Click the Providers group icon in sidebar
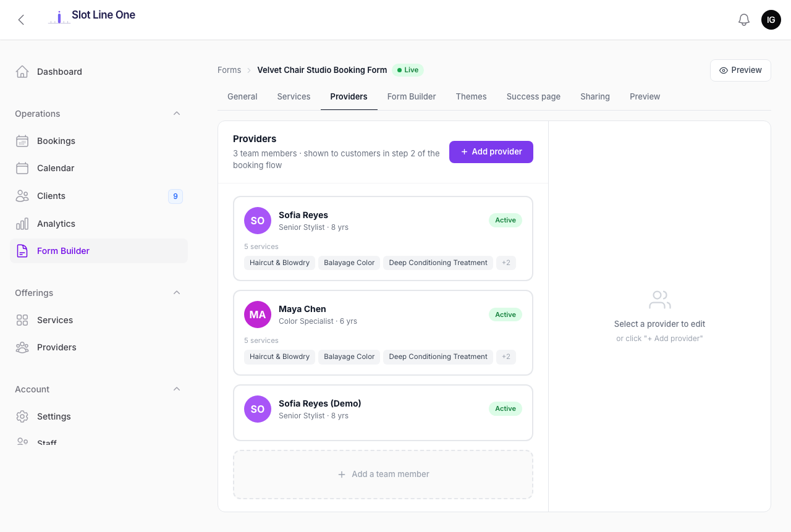 pyautogui.click(x=22, y=347)
